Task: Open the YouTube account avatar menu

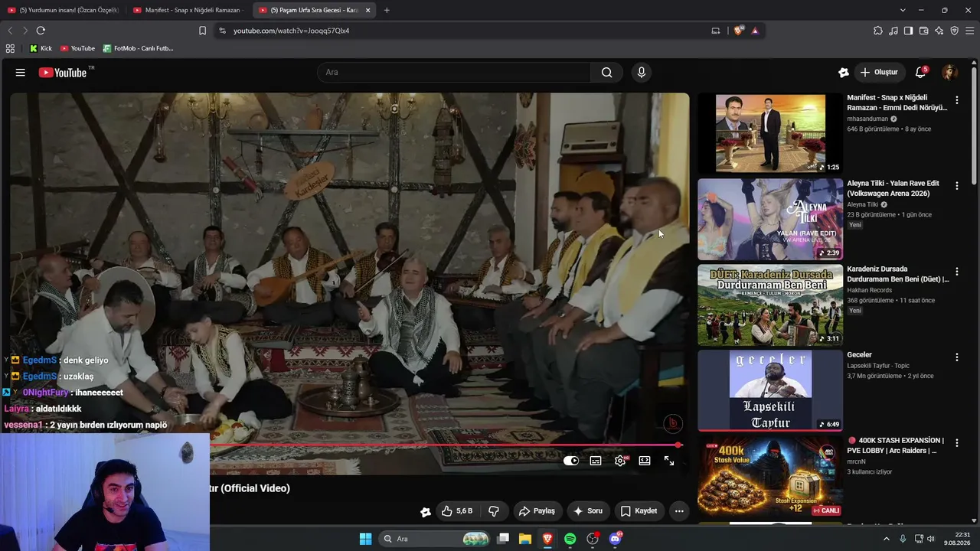Action: tap(949, 73)
